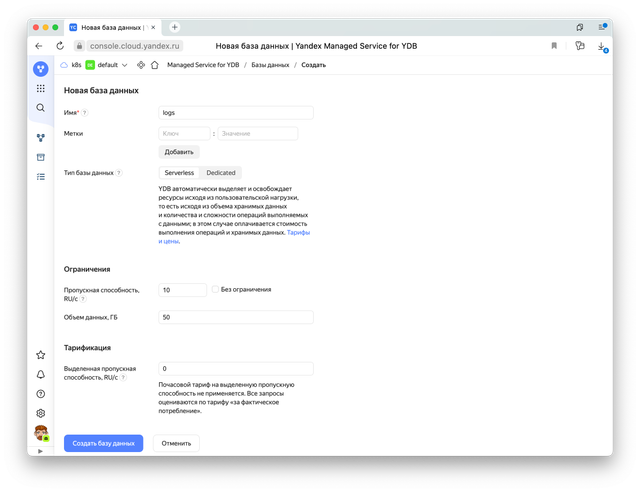Expand the sidebar with the bottom arrow

coord(41,452)
